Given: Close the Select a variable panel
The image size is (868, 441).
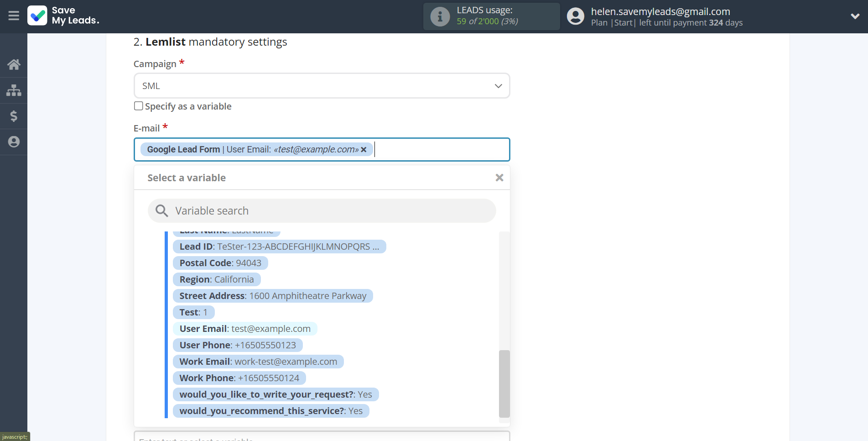Looking at the screenshot, I should pyautogui.click(x=499, y=178).
